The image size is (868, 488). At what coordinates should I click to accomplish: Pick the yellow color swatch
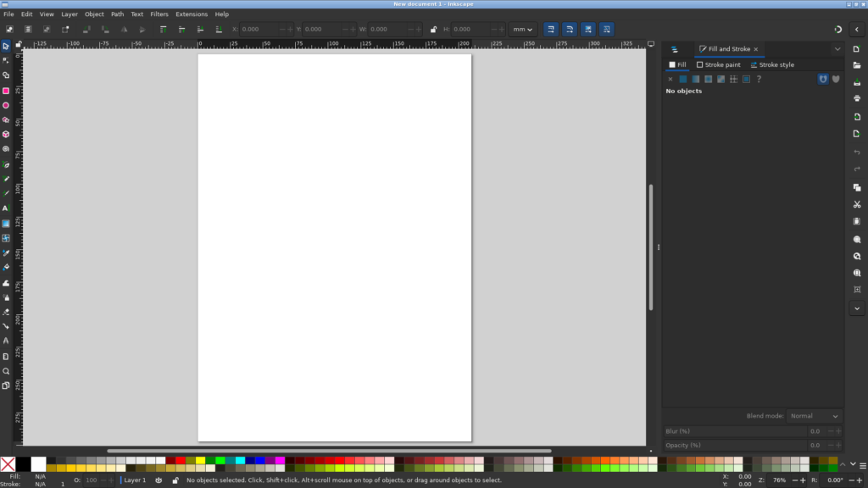(200, 460)
